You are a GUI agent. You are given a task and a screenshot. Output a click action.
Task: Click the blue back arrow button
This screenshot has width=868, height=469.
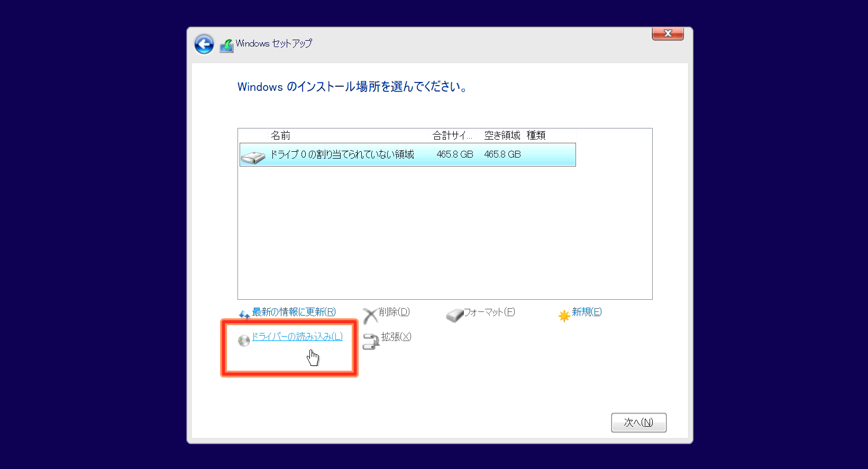pos(204,44)
